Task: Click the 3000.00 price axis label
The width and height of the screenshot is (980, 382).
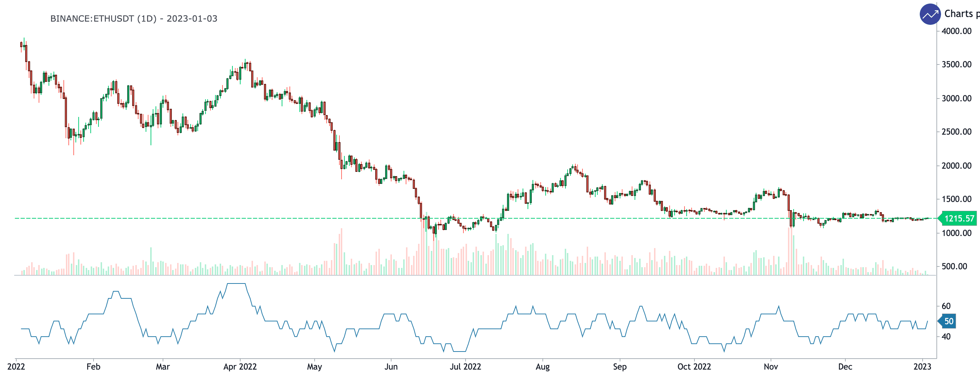Action: pyautogui.click(x=956, y=99)
